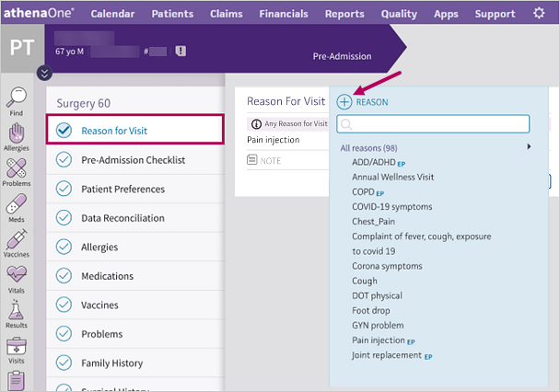Open the Visits sidebar icon

[17, 348]
